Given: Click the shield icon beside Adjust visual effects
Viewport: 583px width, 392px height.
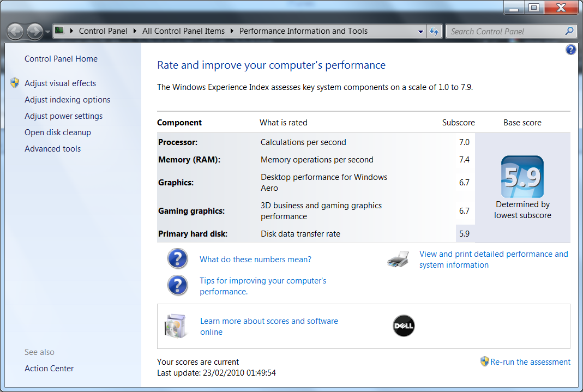Looking at the screenshot, I should (15, 83).
